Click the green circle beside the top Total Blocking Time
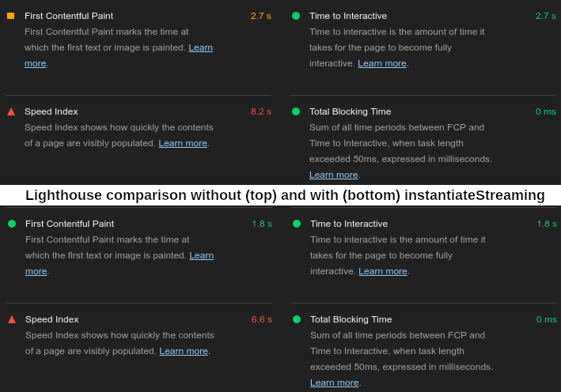561x392 pixels. [x=296, y=111]
